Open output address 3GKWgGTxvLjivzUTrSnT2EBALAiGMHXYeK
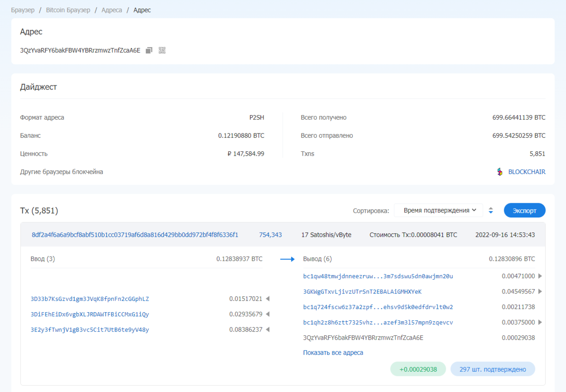This screenshot has height=392, width=566. point(362,292)
